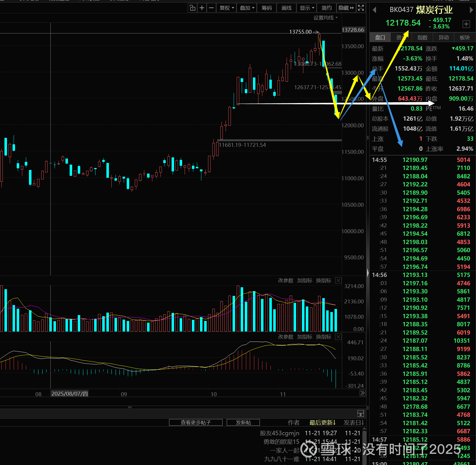The width and height of the screenshot is (476, 465).
Task: Click the 14:55 tick row price 12190.97
Action: [x=415, y=160]
